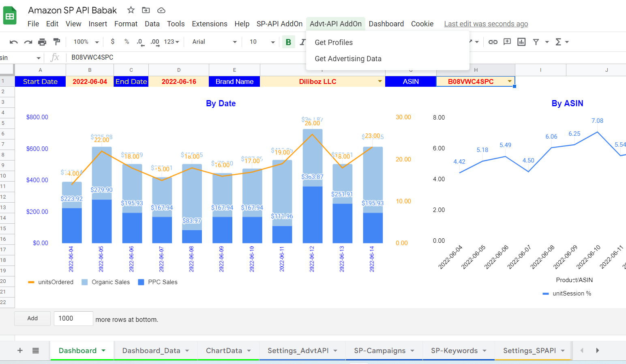Open the Dashboard tab options arrow

pyautogui.click(x=103, y=351)
